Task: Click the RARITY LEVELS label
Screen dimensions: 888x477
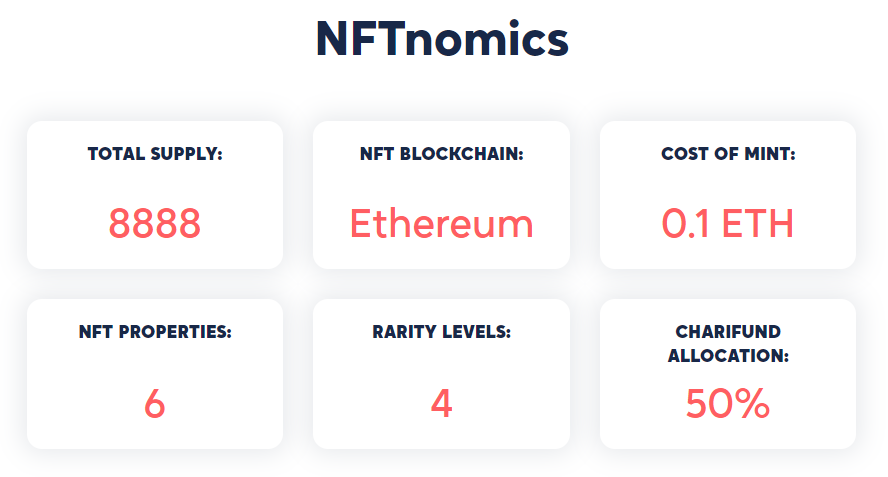Action: pyautogui.click(x=442, y=332)
